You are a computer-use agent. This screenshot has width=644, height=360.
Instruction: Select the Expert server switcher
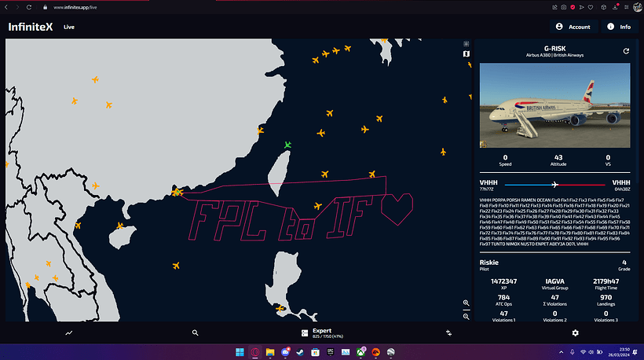click(x=323, y=332)
